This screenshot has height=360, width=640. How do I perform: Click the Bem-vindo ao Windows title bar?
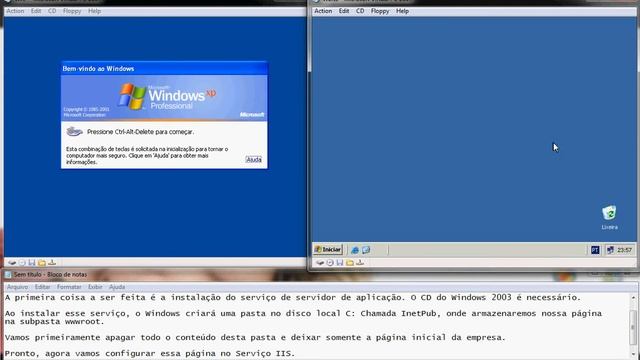point(164,69)
